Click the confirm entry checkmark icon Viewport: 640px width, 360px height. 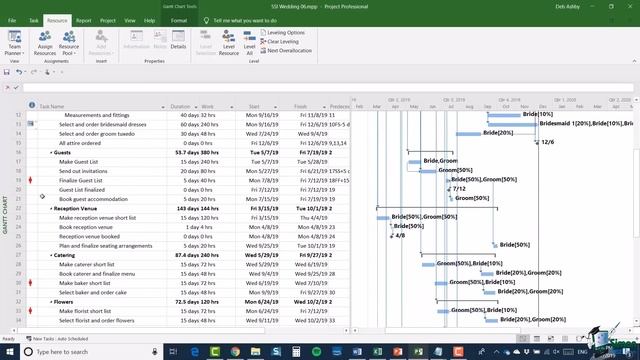tap(16, 87)
